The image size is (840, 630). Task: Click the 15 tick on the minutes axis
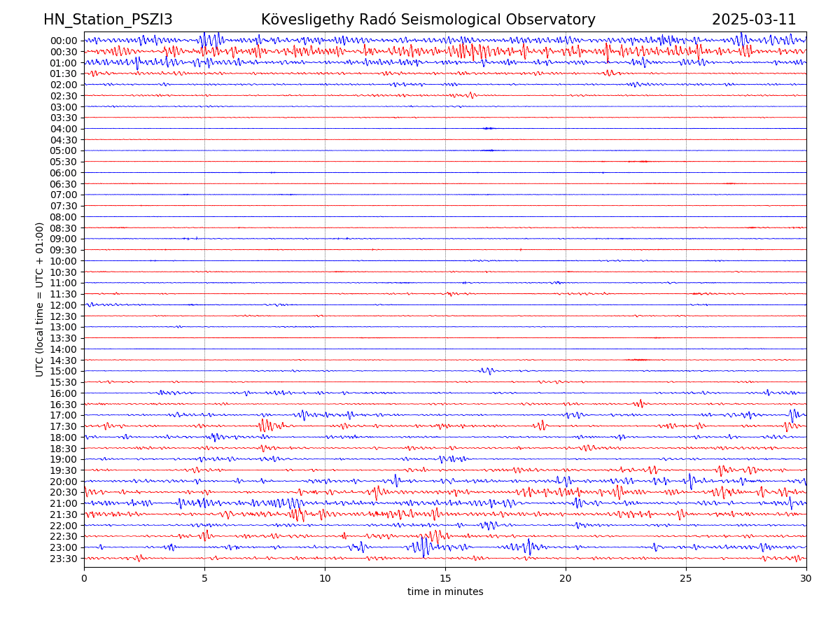[445, 578]
